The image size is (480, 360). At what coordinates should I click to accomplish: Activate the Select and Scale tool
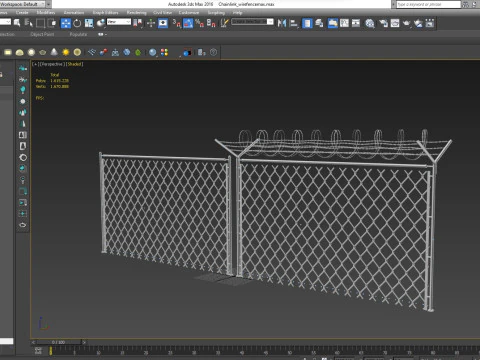tap(89, 23)
